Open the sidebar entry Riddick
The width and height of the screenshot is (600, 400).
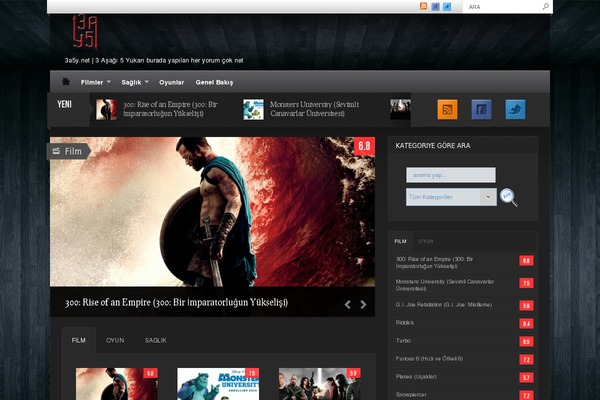coord(405,323)
